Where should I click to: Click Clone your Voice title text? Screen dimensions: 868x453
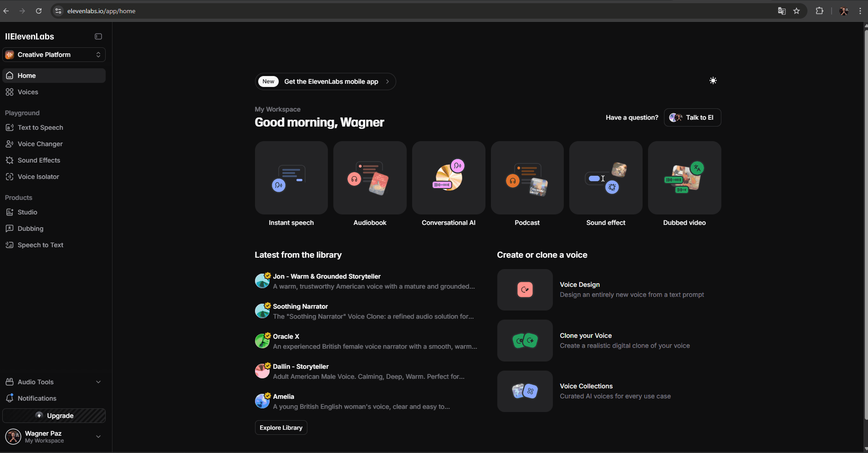[x=586, y=336]
